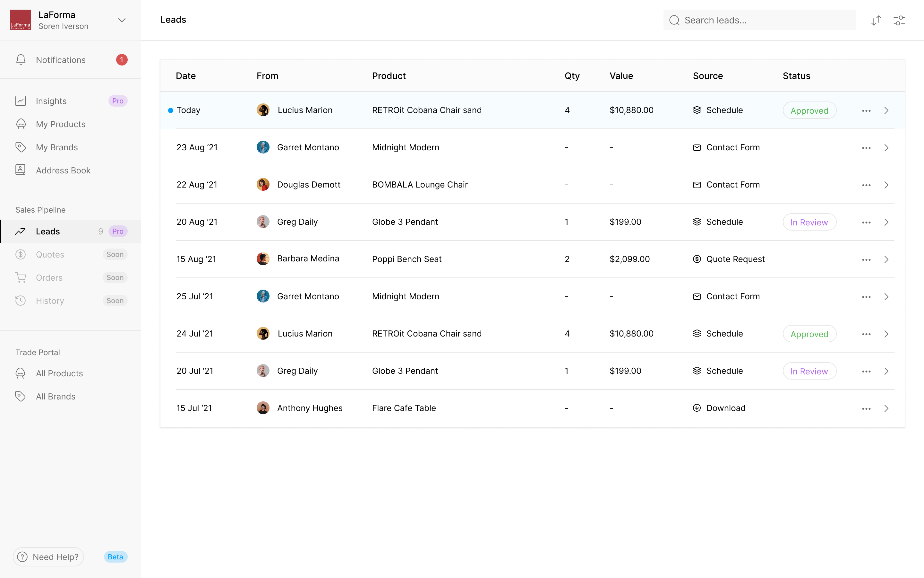This screenshot has height=578, width=924.
Task: Click the Pro badge next to Insights
Action: (118, 101)
